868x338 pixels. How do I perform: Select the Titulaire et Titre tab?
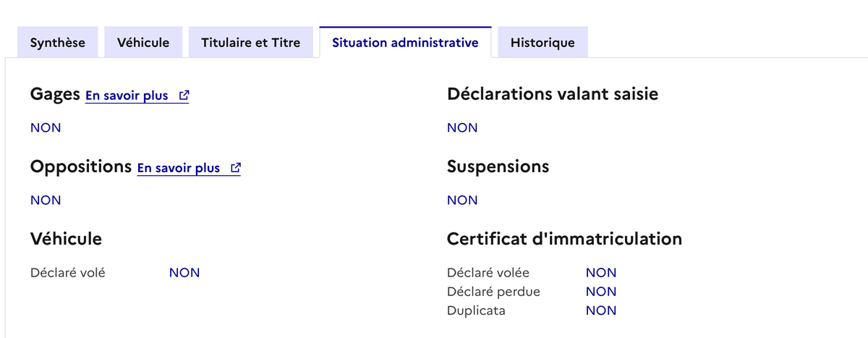tap(250, 43)
